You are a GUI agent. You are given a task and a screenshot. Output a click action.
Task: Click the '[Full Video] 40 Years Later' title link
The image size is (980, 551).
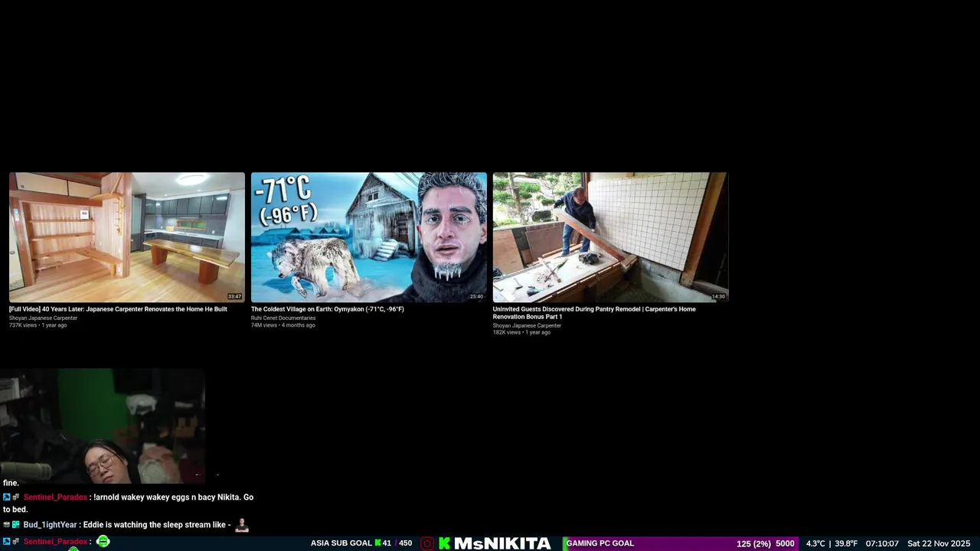coord(118,309)
